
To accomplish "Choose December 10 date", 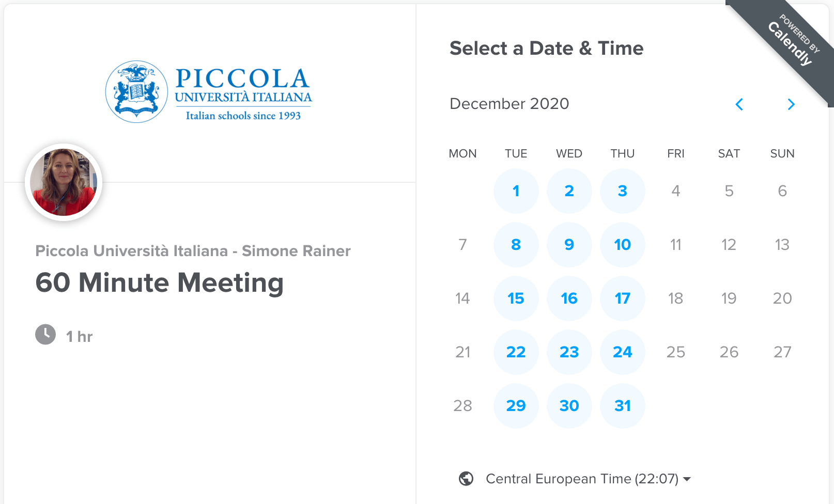I will 622,245.
